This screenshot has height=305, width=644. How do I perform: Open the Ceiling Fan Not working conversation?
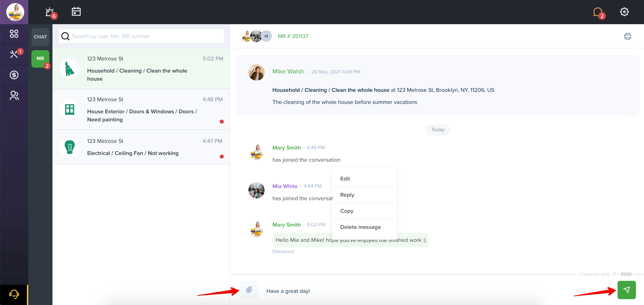pos(141,147)
